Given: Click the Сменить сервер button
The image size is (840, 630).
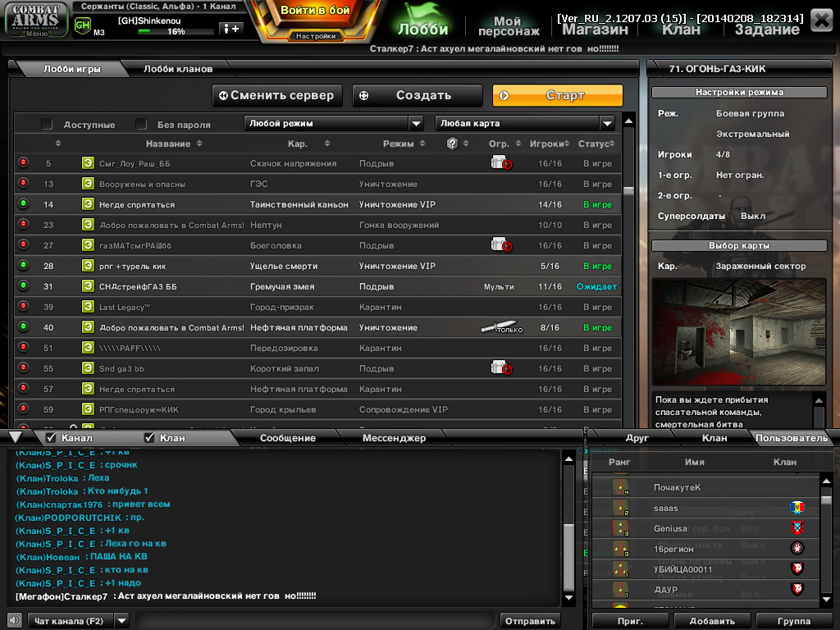Looking at the screenshot, I should click(x=277, y=95).
